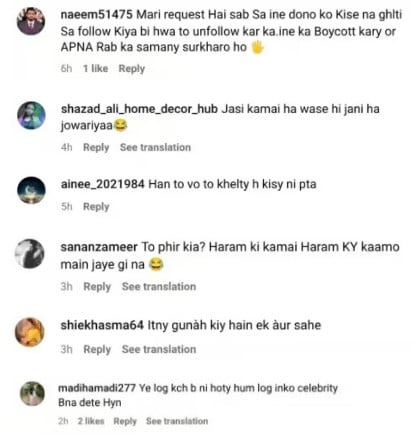Open naeem51475's profile picture
Viewport: 419px width, 435px height.
tap(31, 21)
